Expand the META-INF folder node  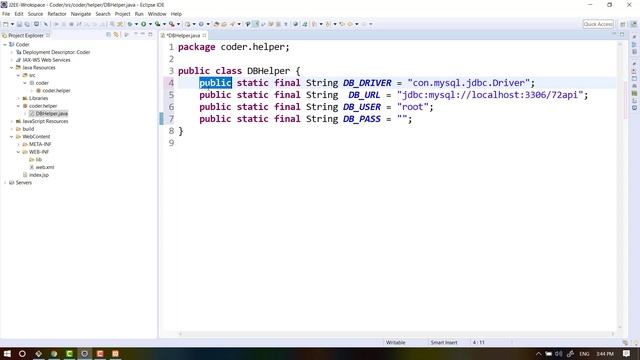coord(18,144)
